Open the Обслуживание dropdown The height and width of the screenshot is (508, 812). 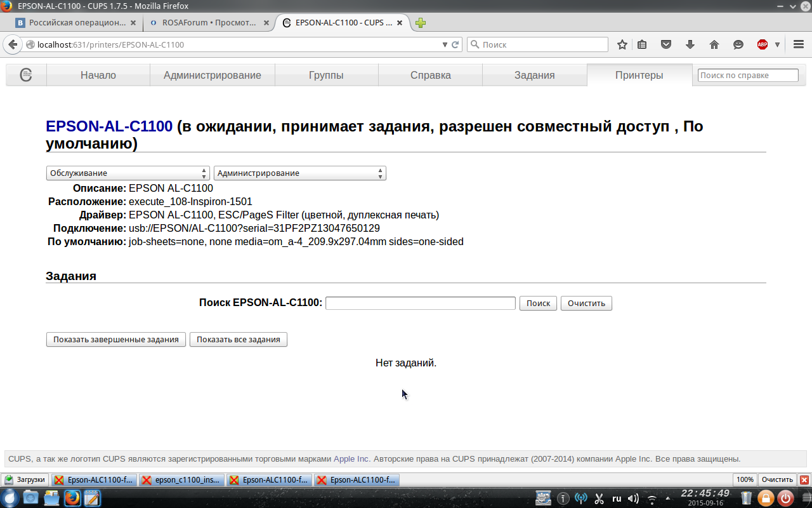point(128,173)
